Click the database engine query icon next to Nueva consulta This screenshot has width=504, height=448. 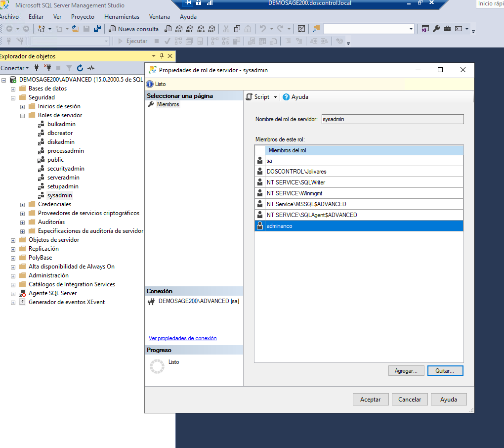click(168, 29)
